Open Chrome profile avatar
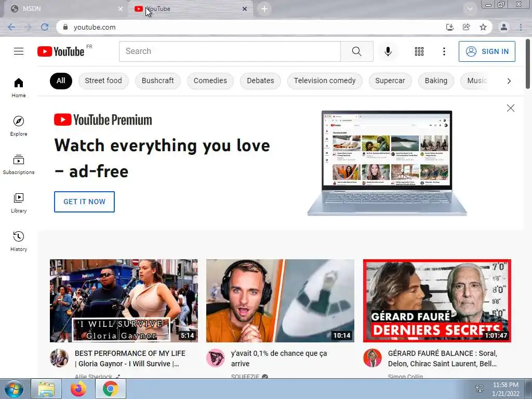Image resolution: width=532 pixels, height=399 pixels. [504, 27]
